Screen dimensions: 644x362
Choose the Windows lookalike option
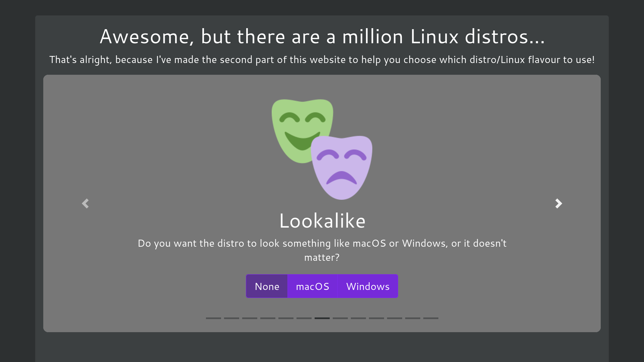pyautogui.click(x=368, y=286)
